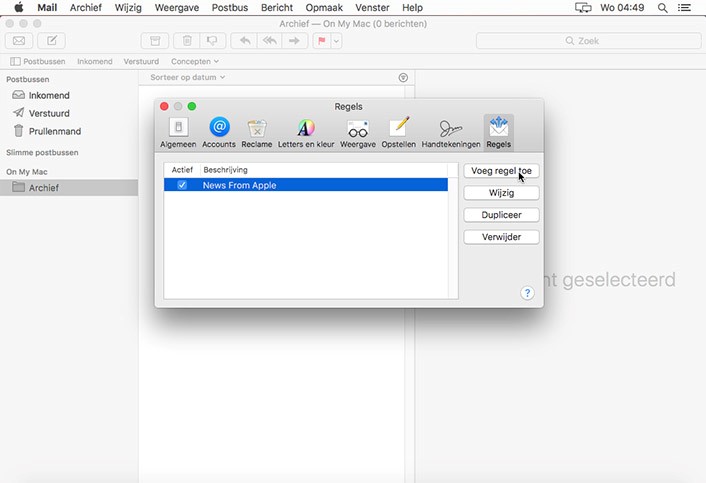Click the Spotlight search magnifier icon
706x483 pixels.
coord(663,8)
